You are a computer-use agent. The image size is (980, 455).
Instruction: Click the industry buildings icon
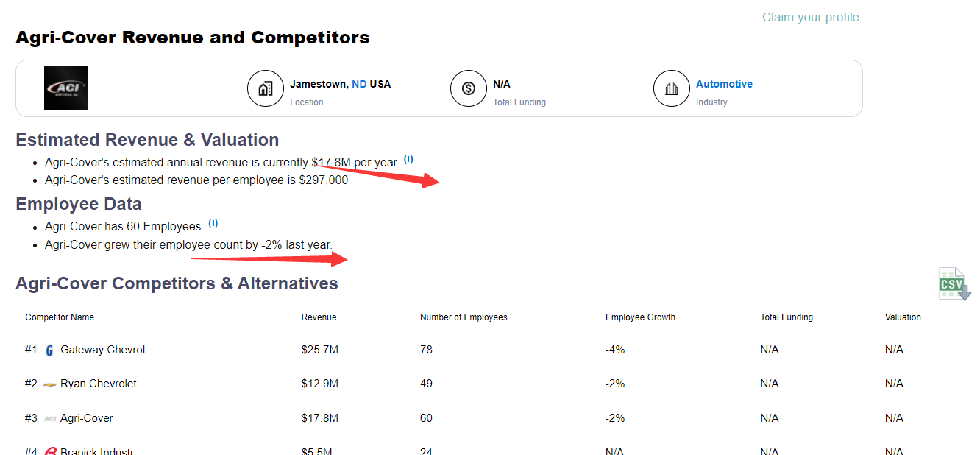[x=671, y=89]
